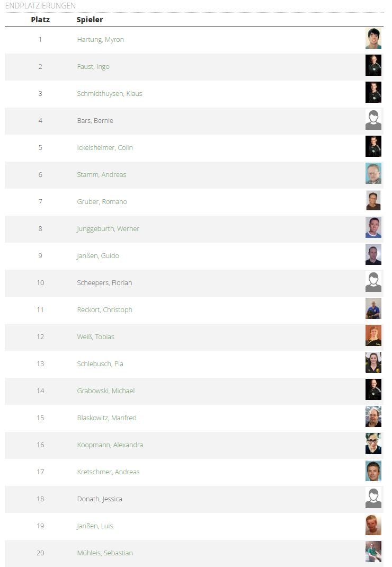Image resolution: width=392 pixels, height=567 pixels.
Task: Open Janßen, Guido's profile link
Action: click(98, 256)
